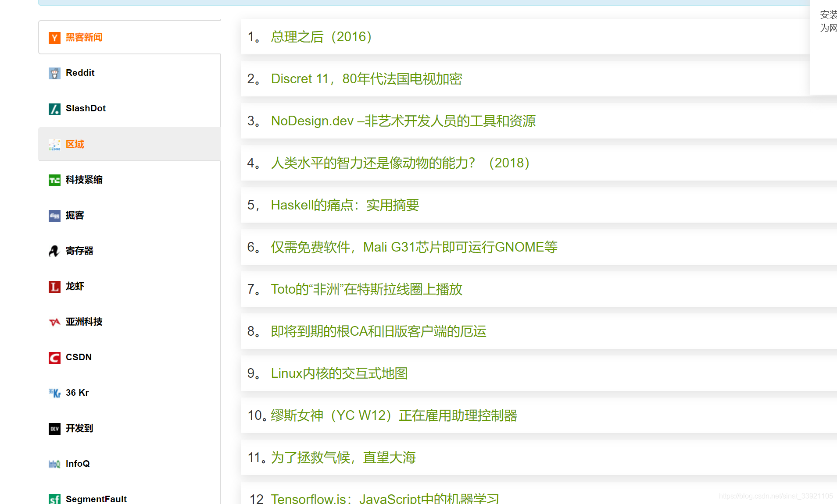The height and width of the screenshot is (504, 837).
Task: Open the Toto 非洲 Tesla coil article
Action: [366, 289]
